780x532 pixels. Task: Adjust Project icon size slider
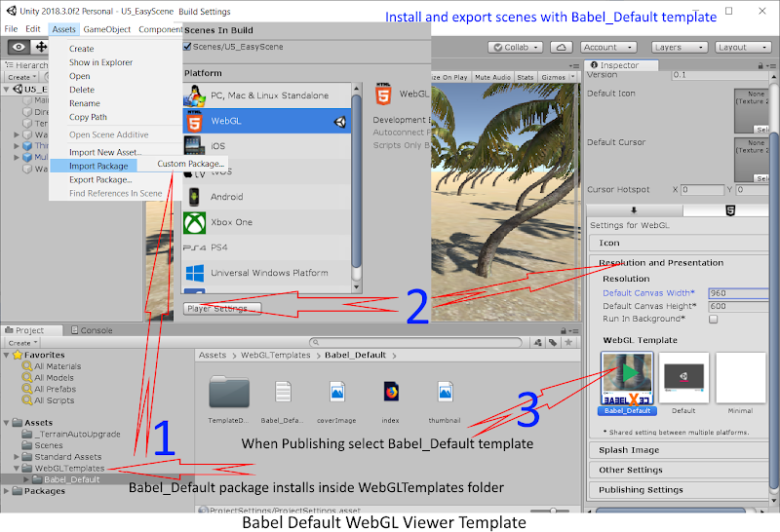click(x=553, y=511)
